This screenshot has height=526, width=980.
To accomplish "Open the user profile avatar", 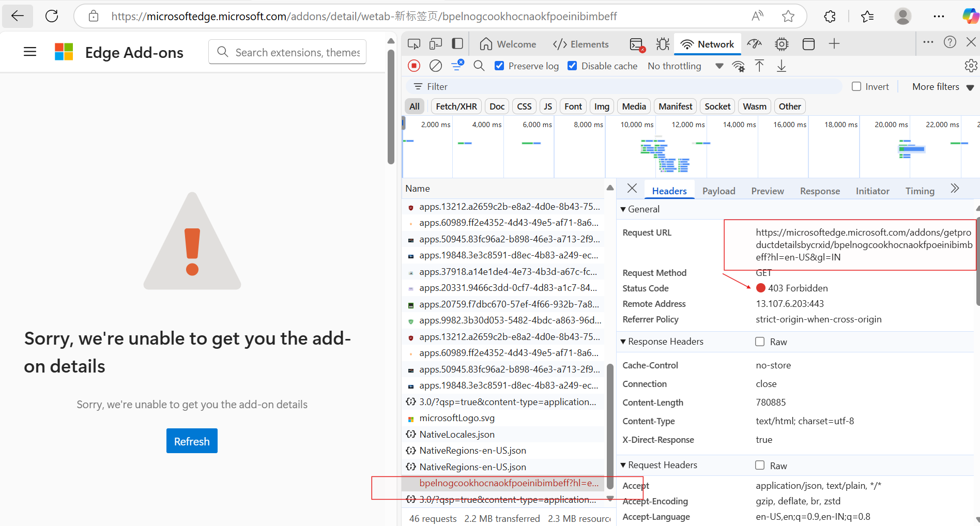I will pyautogui.click(x=903, y=16).
